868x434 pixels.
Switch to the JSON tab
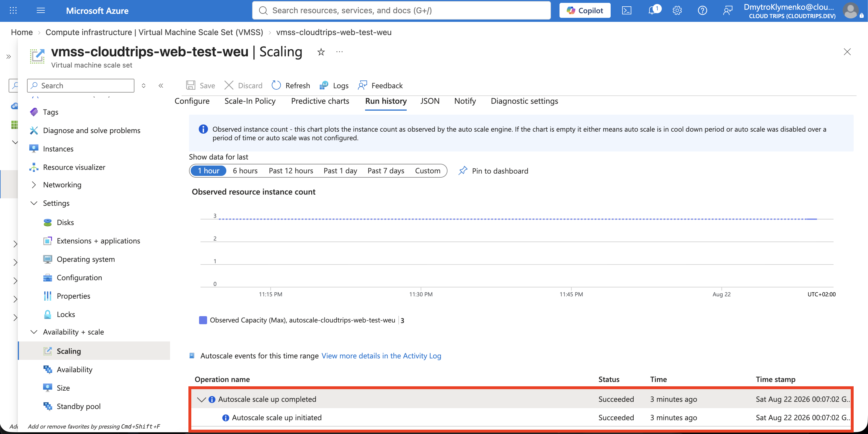point(430,101)
